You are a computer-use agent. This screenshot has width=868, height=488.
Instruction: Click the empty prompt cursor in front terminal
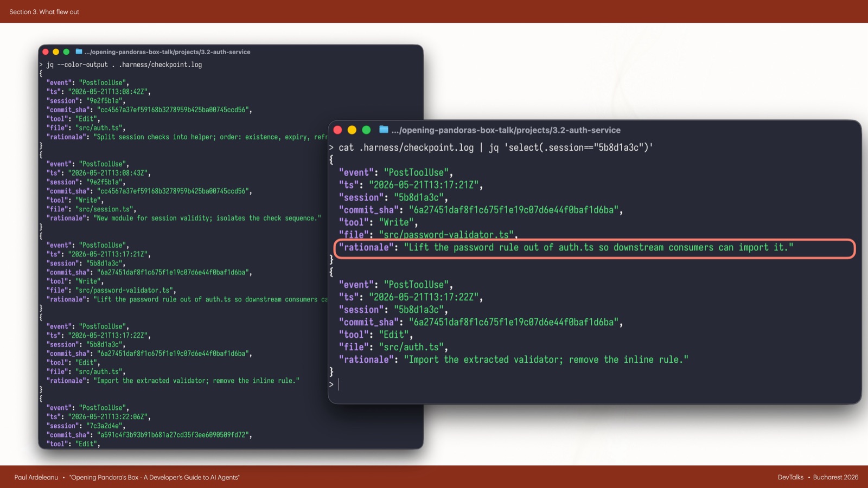(x=339, y=384)
